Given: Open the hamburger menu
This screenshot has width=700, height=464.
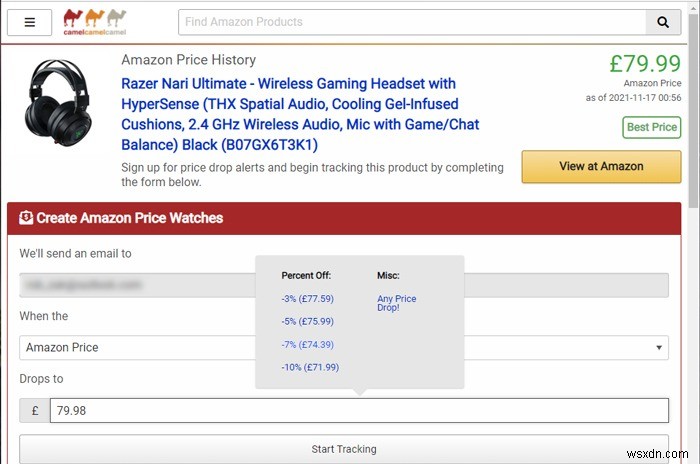Looking at the screenshot, I should point(29,22).
